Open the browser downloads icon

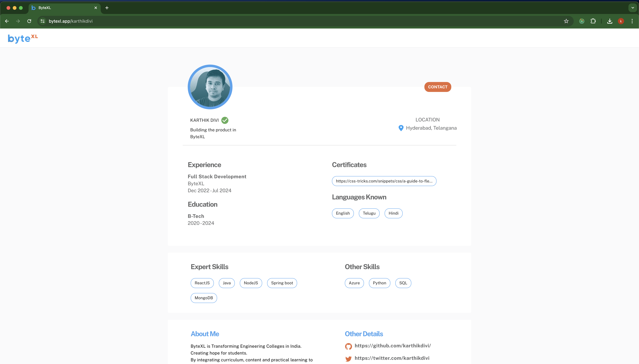pyautogui.click(x=610, y=21)
